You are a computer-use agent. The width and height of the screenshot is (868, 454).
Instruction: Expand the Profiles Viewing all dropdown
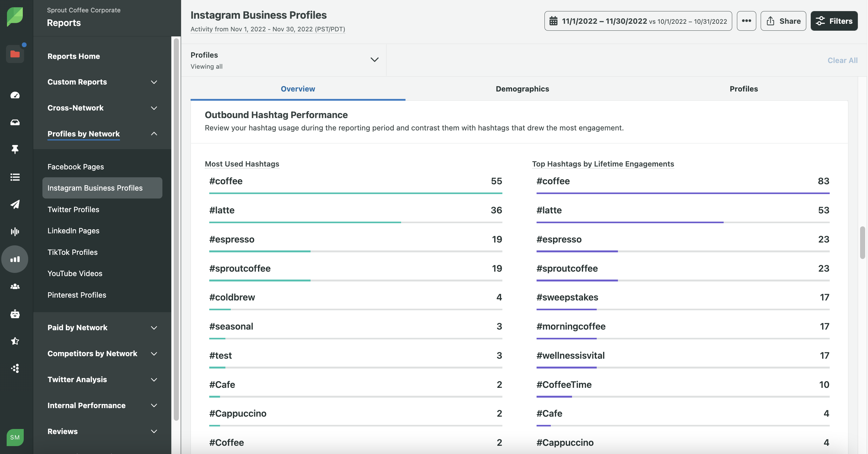pyautogui.click(x=285, y=60)
